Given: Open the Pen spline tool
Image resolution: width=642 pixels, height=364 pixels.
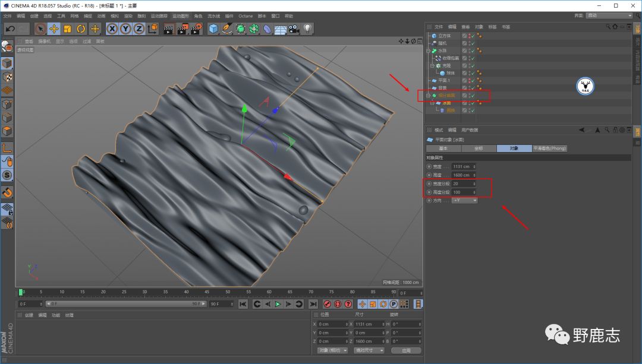Looking at the screenshot, I should coord(228,29).
